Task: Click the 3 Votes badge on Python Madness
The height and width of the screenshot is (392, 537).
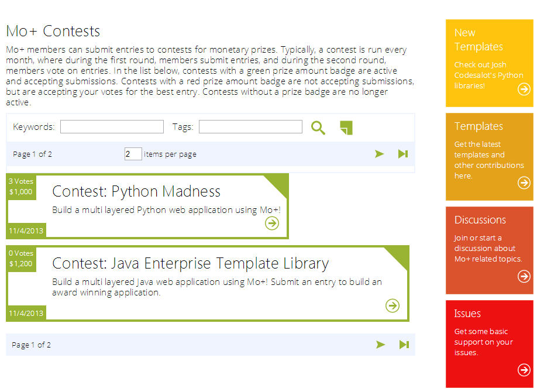Action: coord(20,181)
